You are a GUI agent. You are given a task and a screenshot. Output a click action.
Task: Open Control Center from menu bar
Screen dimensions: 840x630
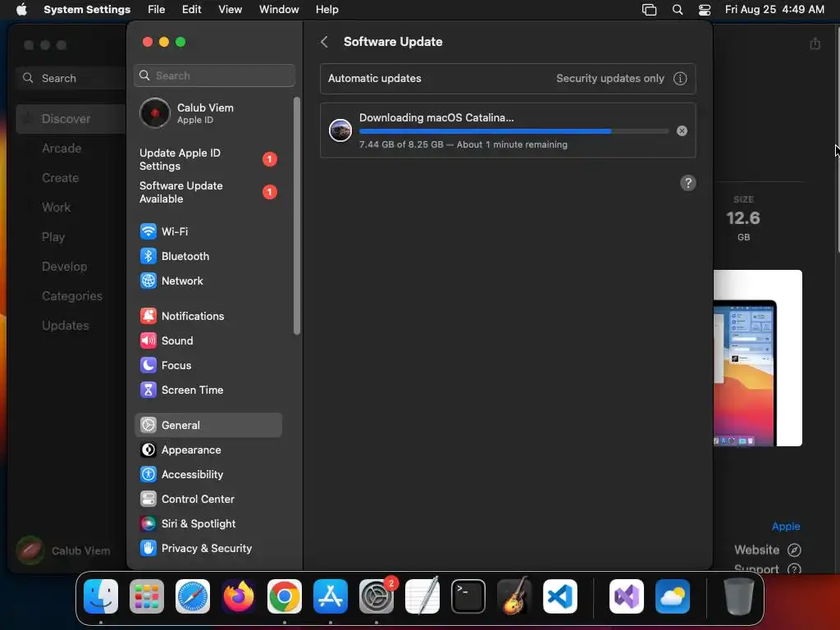(705, 10)
